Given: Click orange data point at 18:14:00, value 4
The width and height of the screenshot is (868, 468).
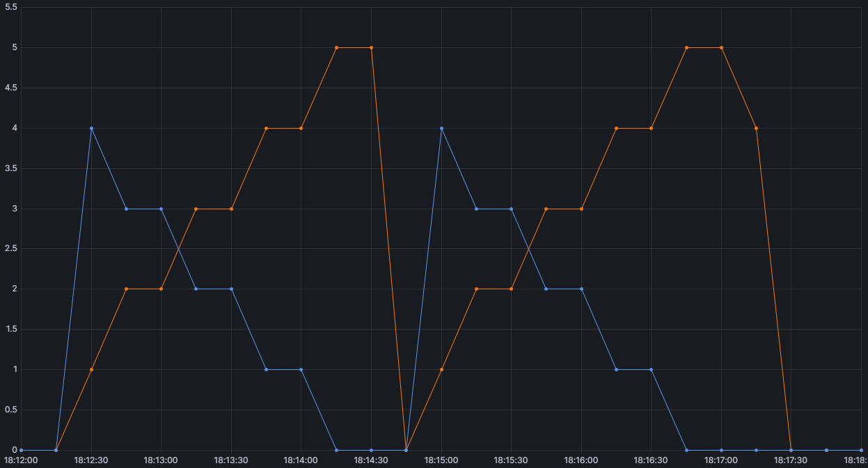Looking at the screenshot, I should pos(301,128).
